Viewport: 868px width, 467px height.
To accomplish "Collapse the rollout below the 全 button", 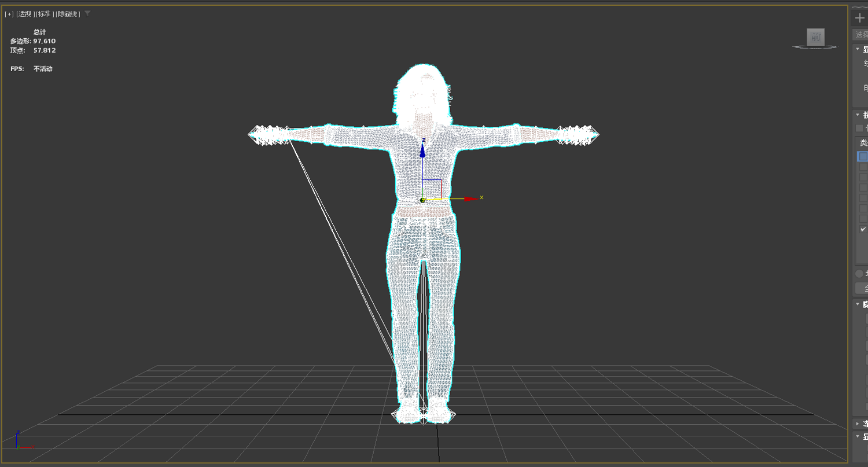I will 858,304.
